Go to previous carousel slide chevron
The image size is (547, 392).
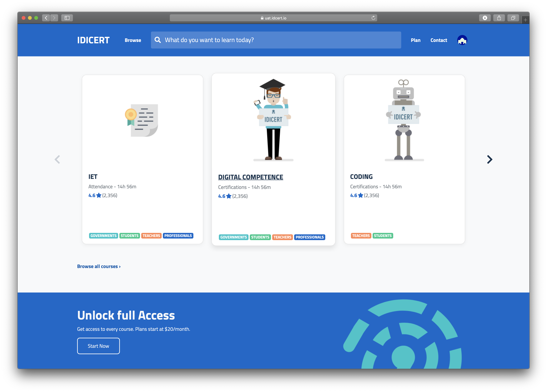click(x=57, y=159)
